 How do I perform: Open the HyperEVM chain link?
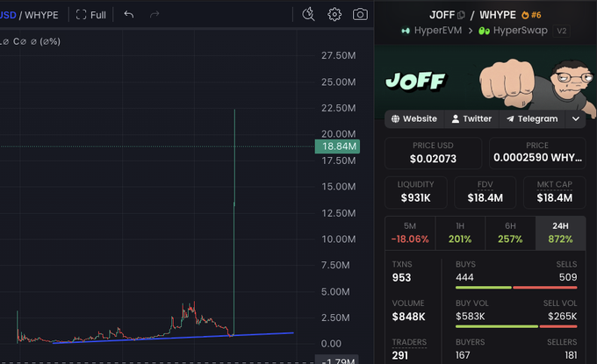click(431, 31)
